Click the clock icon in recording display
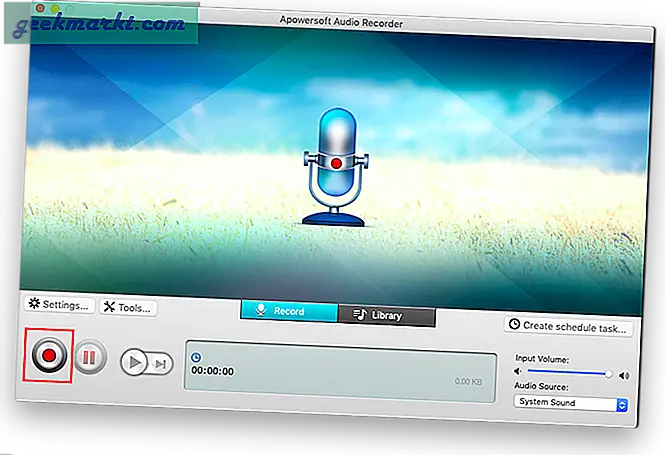 [x=195, y=355]
